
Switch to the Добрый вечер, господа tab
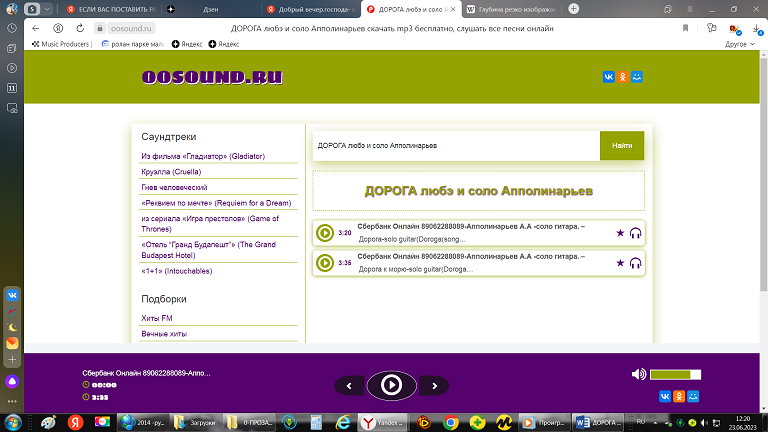click(x=311, y=9)
